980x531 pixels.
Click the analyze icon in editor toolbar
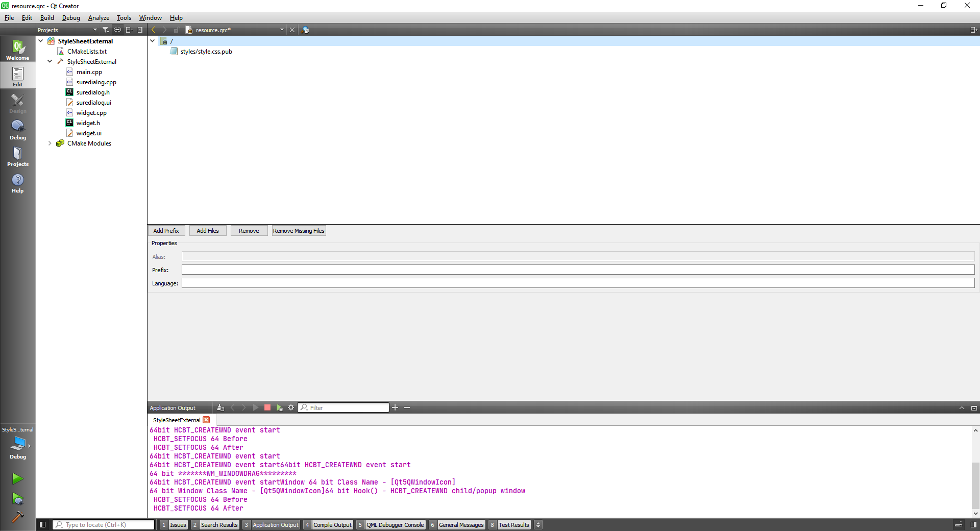pyautogui.click(x=306, y=30)
